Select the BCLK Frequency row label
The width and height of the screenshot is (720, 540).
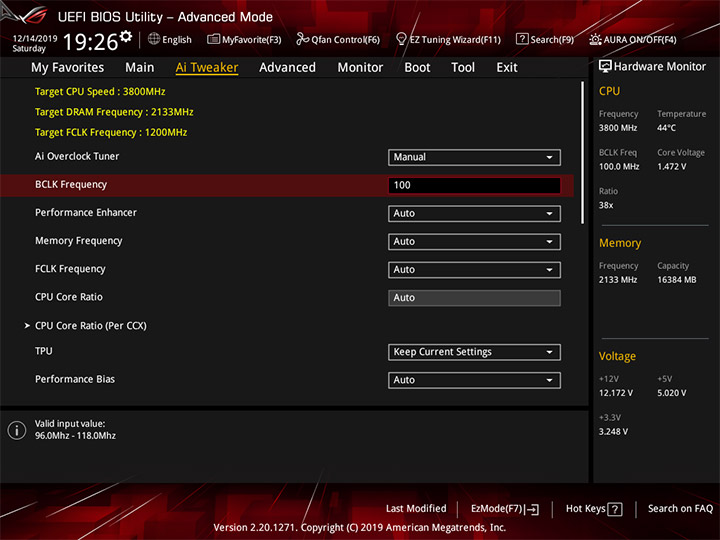click(71, 185)
